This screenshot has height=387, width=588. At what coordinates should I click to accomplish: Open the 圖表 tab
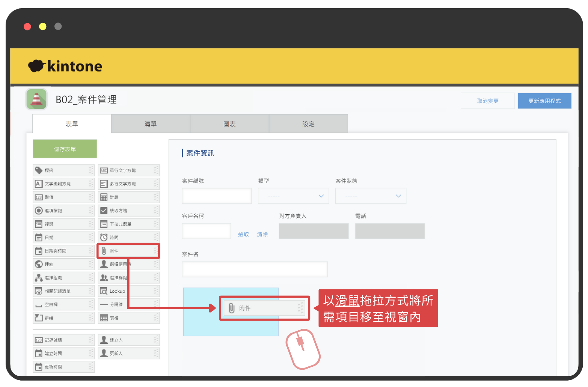click(x=229, y=124)
